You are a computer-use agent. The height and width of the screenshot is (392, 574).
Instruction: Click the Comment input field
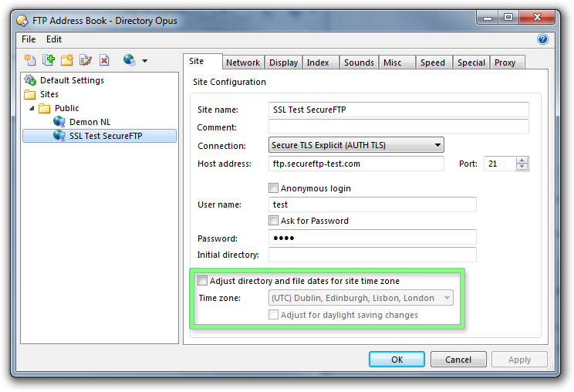[399, 127]
